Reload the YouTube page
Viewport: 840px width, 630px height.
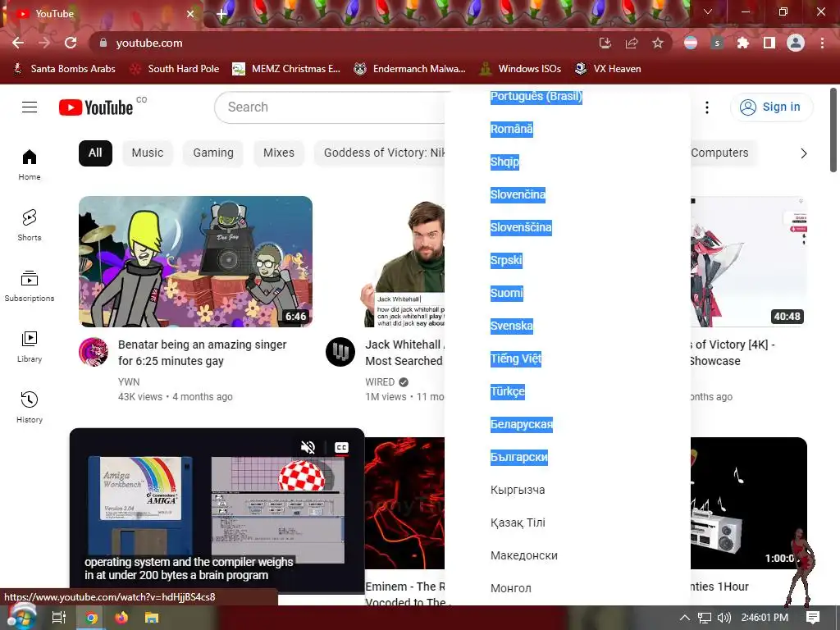point(71,43)
